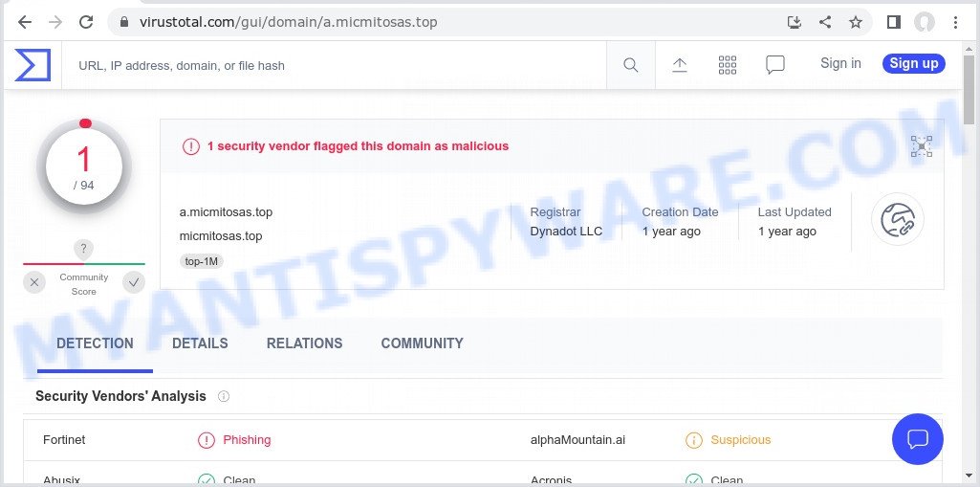The height and width of the screenshot is (487, 980).
Task: Share this page via share icon
Action: (825, 23)
